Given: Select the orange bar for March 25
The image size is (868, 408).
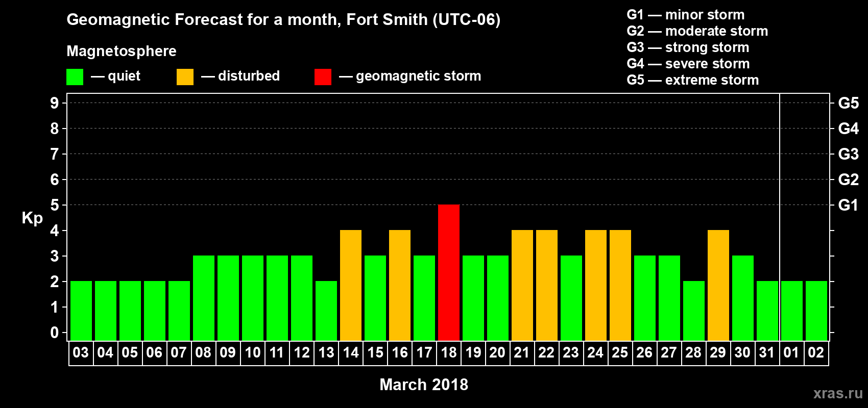Looking at the screenshot, I should coord(620,285).
